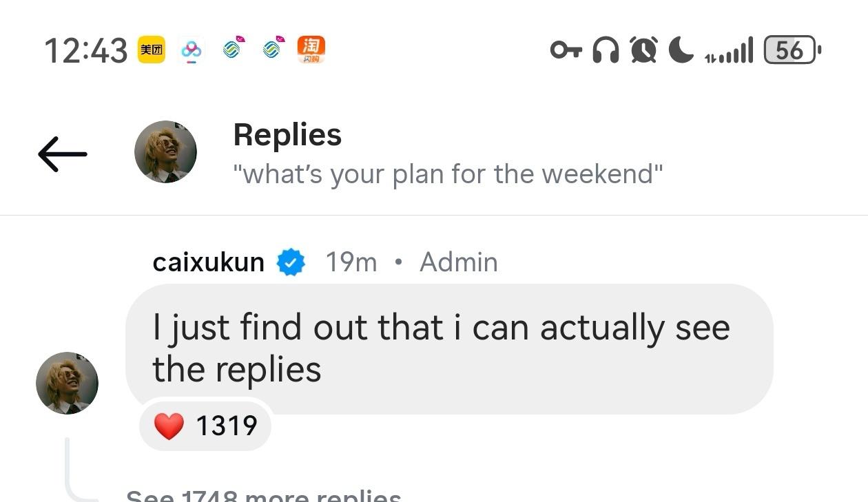868x502 pixels.
Task: Tap the VPN key icon in status bar
Action: [x=566, y=50]
